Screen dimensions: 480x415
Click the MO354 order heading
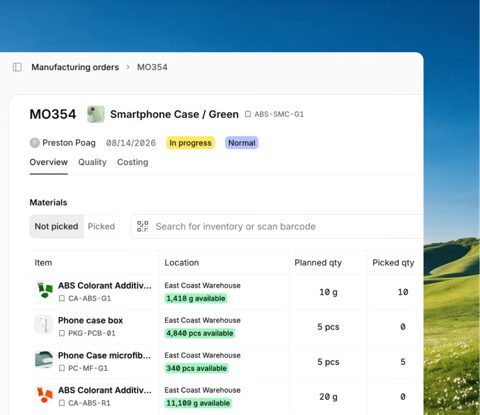pos(53,114)
